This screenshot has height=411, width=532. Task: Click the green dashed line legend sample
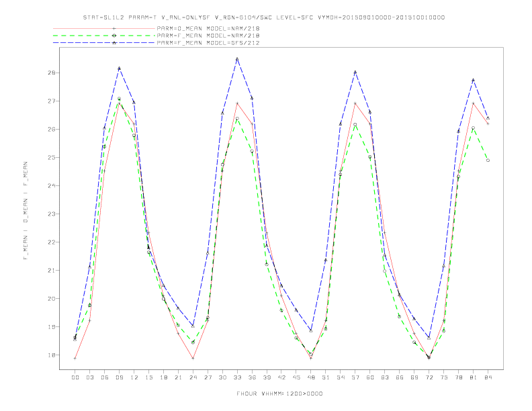click(104, 36)
